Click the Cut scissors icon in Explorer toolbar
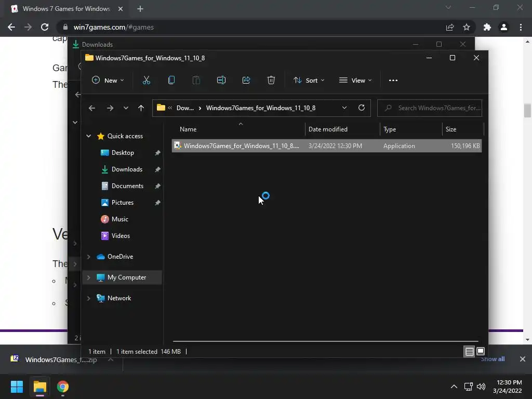Image resolution: width=532 pixels, height=399 pixels. 146,81
